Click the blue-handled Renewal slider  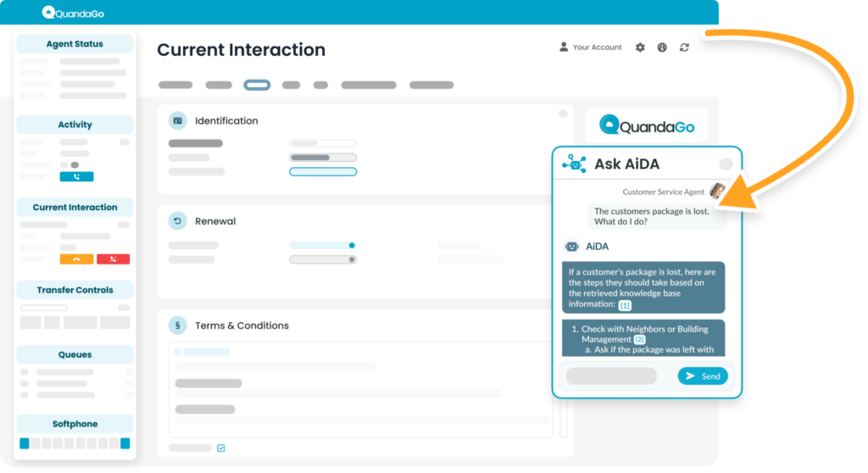click(x=323, y=245)
